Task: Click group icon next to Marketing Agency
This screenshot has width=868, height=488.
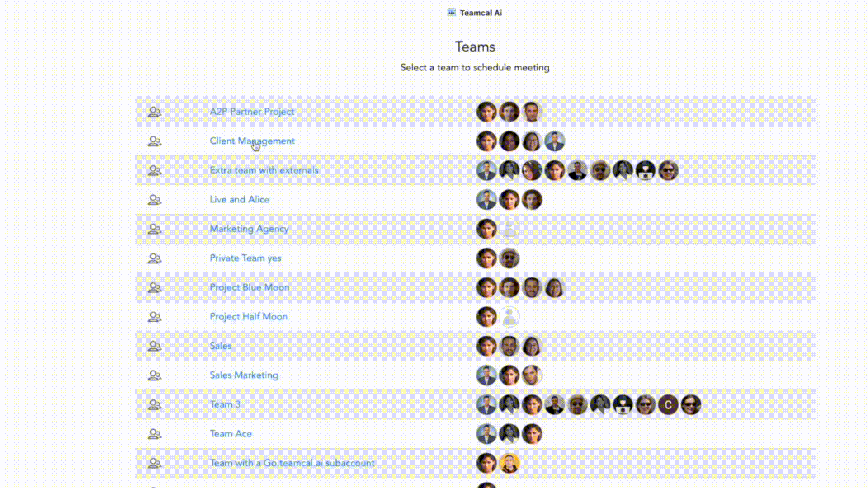Action: pos(155,229)
